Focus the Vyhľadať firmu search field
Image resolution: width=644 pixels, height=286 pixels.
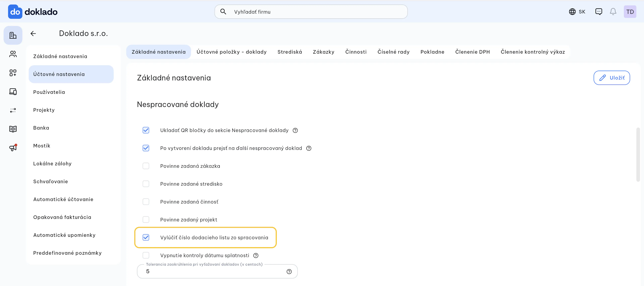pos(311,12)
